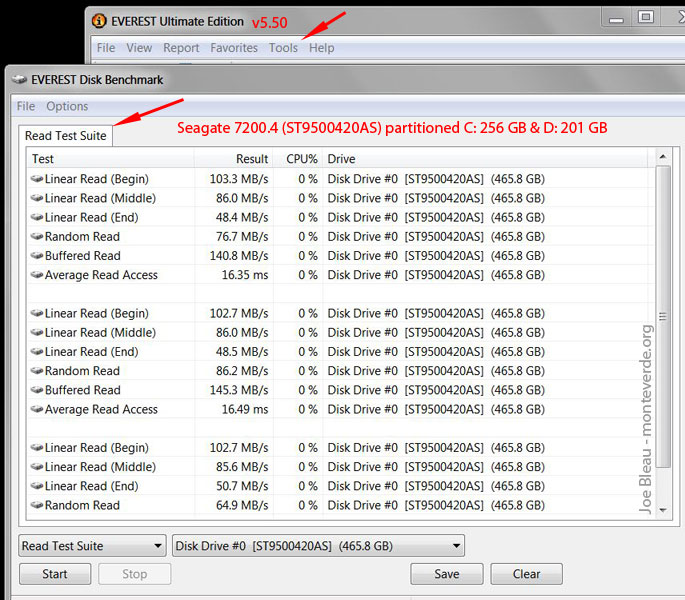
Task: Click the Result column header
Action: [234, 159]
